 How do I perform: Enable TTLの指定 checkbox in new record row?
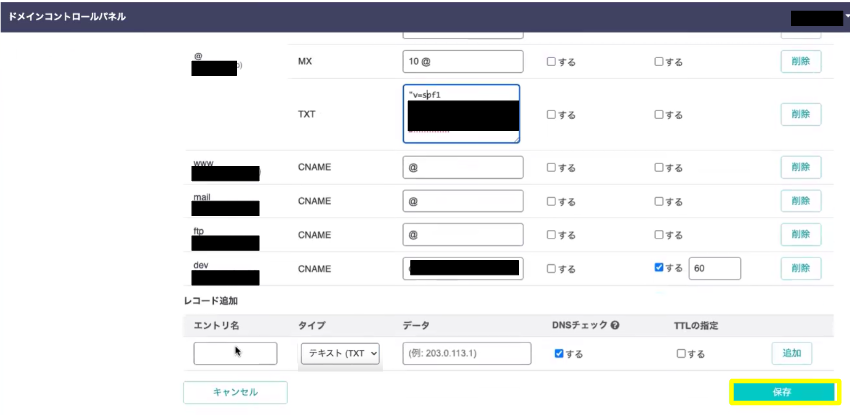681,353
